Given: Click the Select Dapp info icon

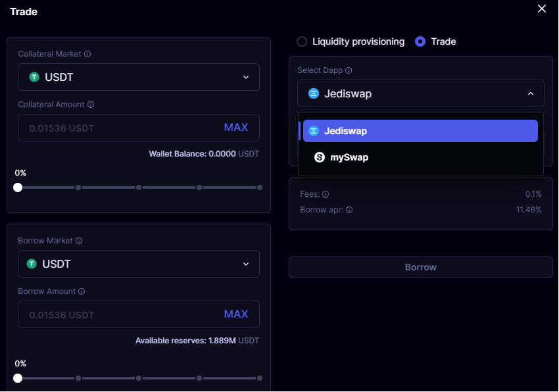Looking at the screenshot, I should (x=349, y=70).
